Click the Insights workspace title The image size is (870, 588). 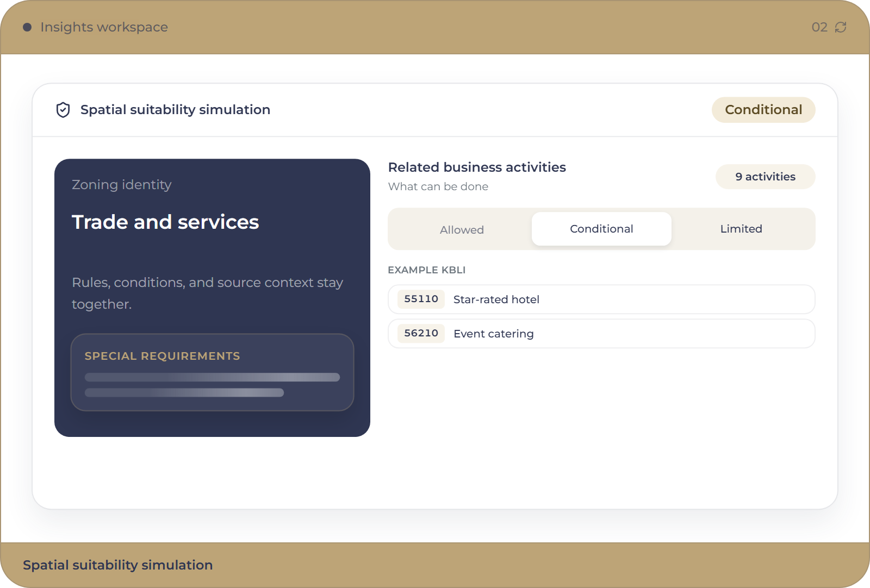104,27
